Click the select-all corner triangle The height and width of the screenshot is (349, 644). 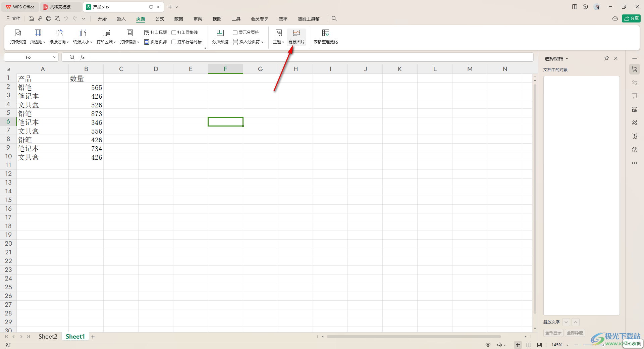[9, 69]
